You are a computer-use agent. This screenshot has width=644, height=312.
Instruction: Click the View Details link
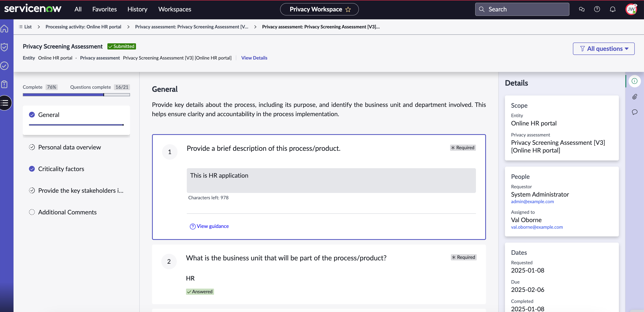click(x=254, y=58)
